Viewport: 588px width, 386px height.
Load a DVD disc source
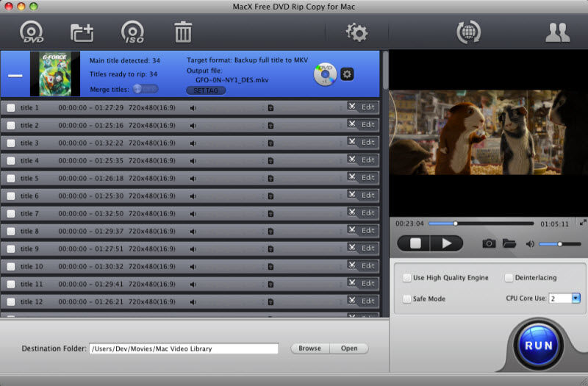click(x=32, y=32)
